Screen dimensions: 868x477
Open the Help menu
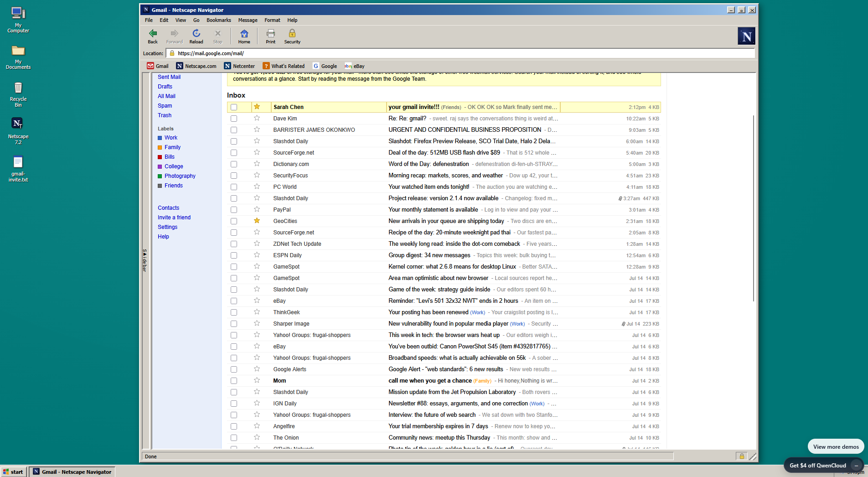click(292, 20)
